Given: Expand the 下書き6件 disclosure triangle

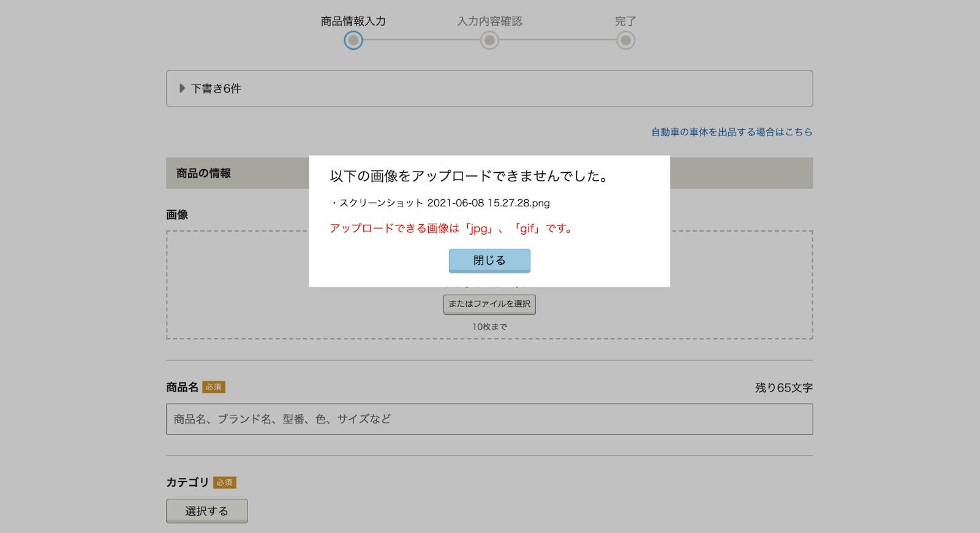Looking at the screenshot, I should point(182,88).
